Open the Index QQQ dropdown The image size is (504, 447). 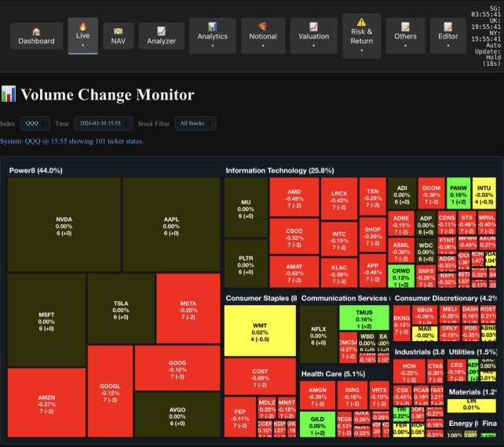[x=35, y=123]
